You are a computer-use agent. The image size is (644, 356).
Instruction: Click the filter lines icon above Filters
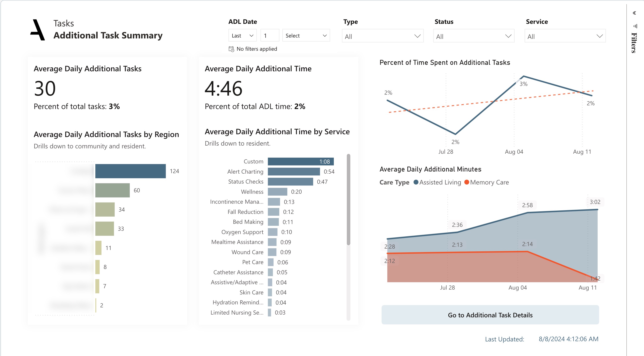pyautogui.click(x=635, y=26)
